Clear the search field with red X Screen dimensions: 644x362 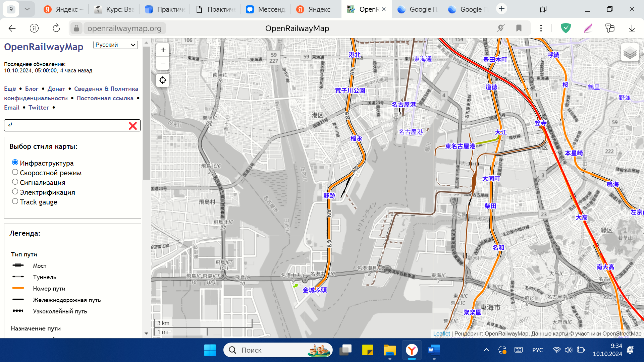pyautogui.click(x=133, y=126)
